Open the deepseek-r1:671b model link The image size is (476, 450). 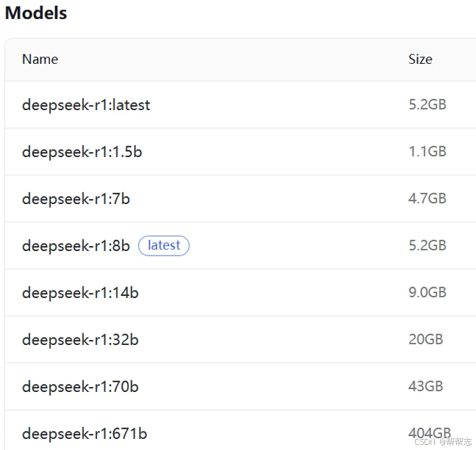pos(84,433)
